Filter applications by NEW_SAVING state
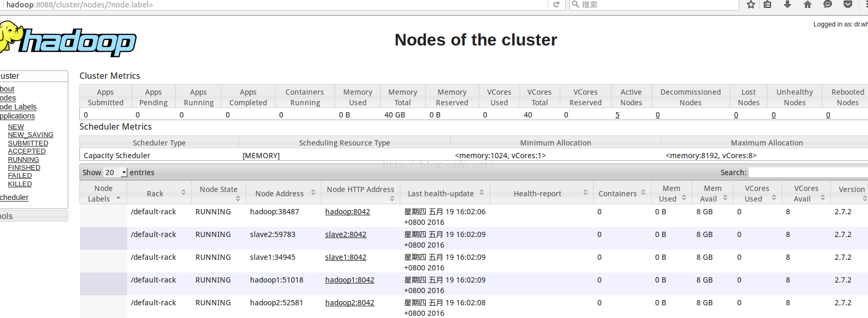This screenshot has height=318, width=868. (x=31, y=135)
